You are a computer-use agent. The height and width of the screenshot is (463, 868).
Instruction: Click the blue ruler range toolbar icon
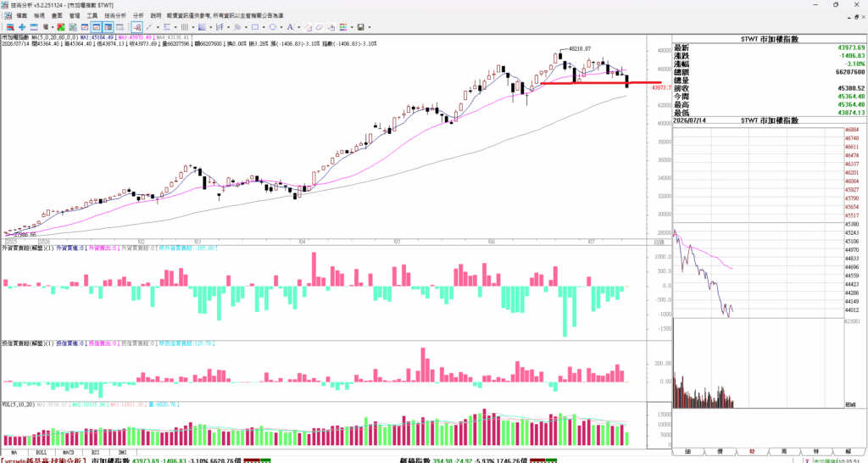tap(34, 26)
